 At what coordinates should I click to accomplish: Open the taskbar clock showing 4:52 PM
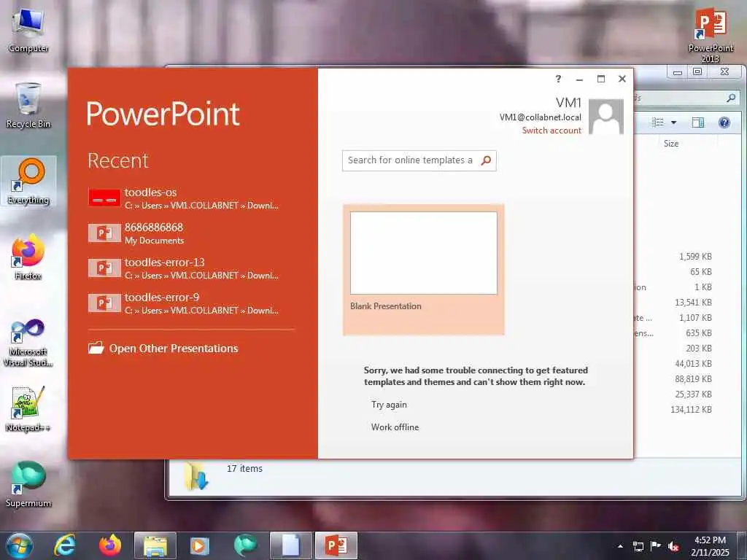click(x=710, y=546)
